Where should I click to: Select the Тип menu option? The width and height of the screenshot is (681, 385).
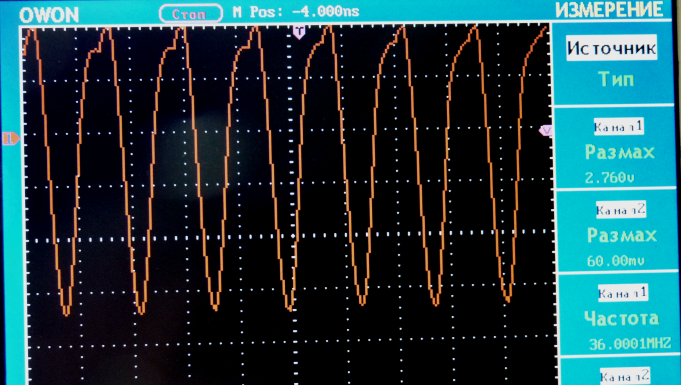[616, 79]
